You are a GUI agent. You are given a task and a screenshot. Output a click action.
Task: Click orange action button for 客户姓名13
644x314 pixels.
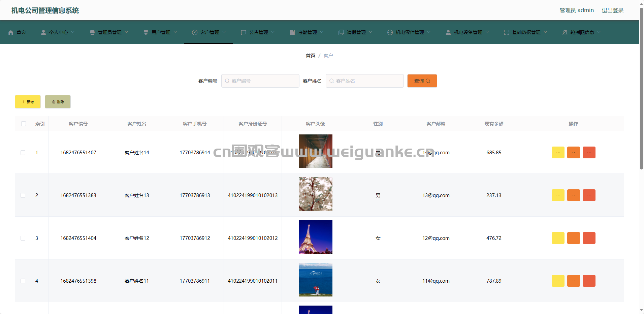574,195
